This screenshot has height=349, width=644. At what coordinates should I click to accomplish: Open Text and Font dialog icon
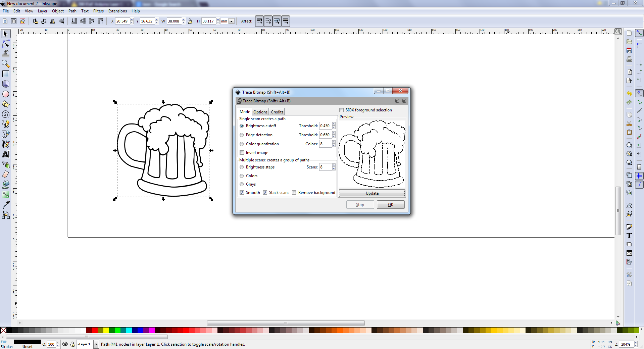click(629, 236)
